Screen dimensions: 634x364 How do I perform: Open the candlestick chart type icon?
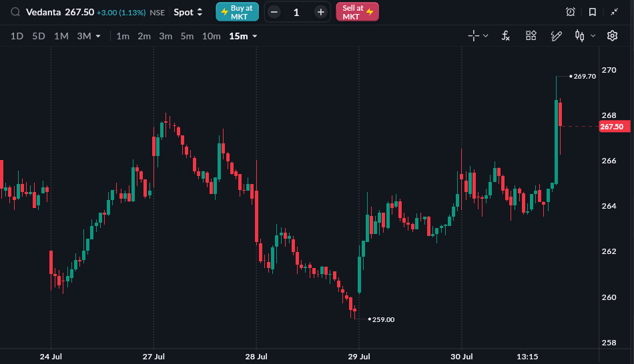[580, 36]
